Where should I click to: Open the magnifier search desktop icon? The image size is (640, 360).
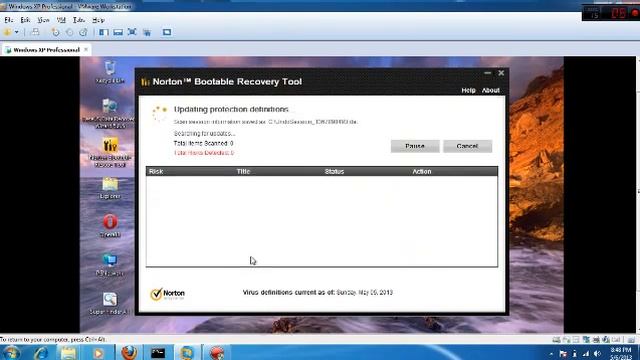pyautogui.click(x=109, y=303)
